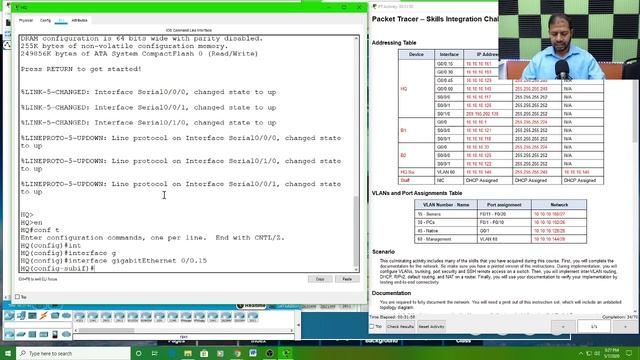Select the End Devices category icon
Screen dimensions: 640x360
21,316
